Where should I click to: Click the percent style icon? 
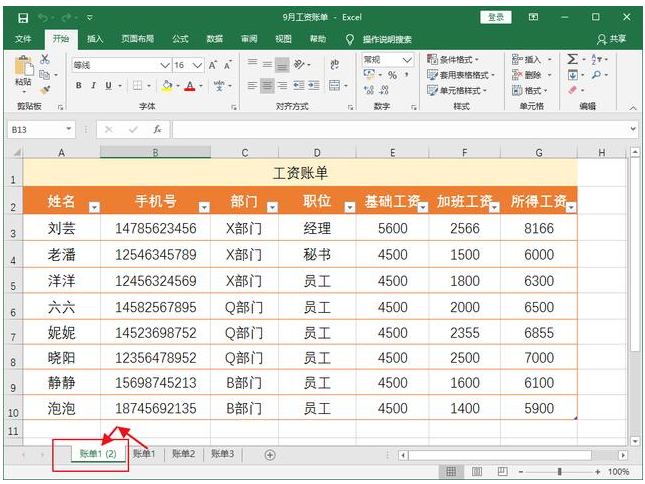(392, 76)
